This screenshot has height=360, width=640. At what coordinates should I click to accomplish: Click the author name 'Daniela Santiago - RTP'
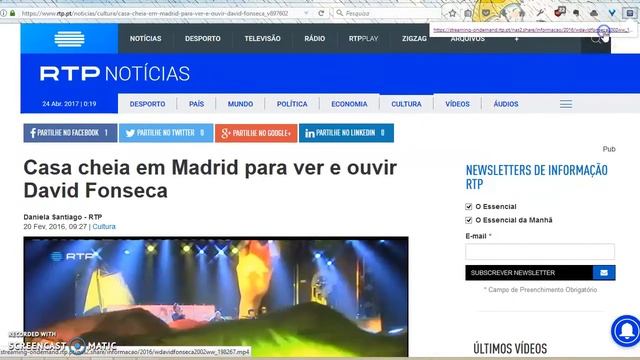[63, 217]
